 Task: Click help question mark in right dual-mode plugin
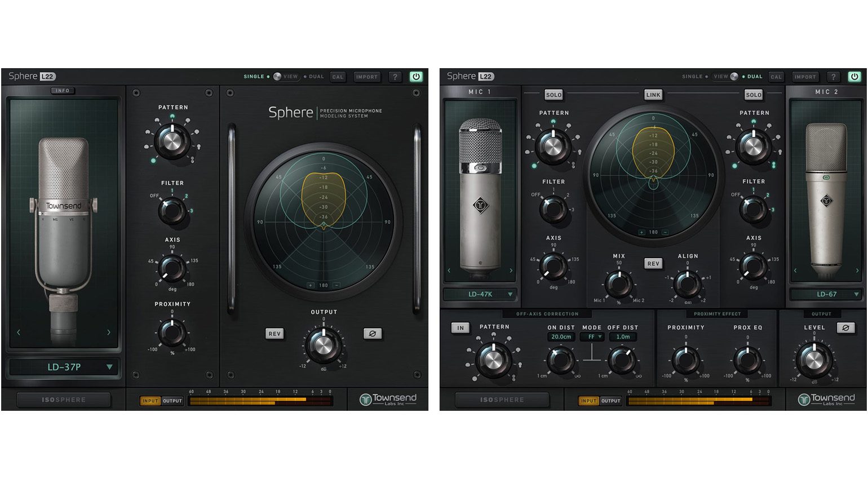point(833,77)
